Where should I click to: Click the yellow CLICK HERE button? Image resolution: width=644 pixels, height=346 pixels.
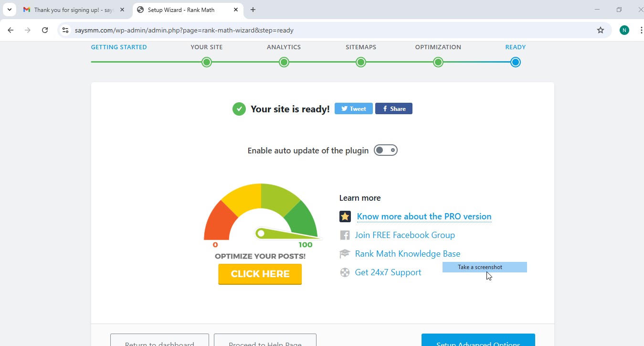pyautogui.click(x=260, y=273)
